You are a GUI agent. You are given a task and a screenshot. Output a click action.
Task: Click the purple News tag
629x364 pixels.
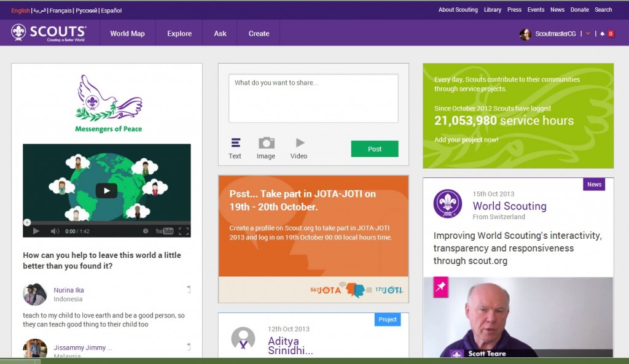point(594,184)
